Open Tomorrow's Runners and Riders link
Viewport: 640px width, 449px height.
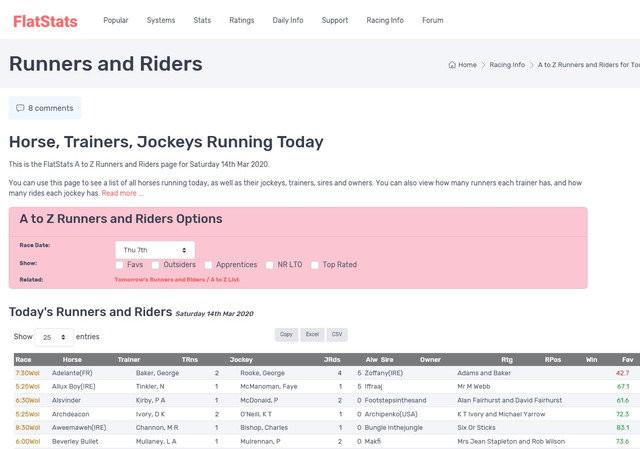[176, 280]
